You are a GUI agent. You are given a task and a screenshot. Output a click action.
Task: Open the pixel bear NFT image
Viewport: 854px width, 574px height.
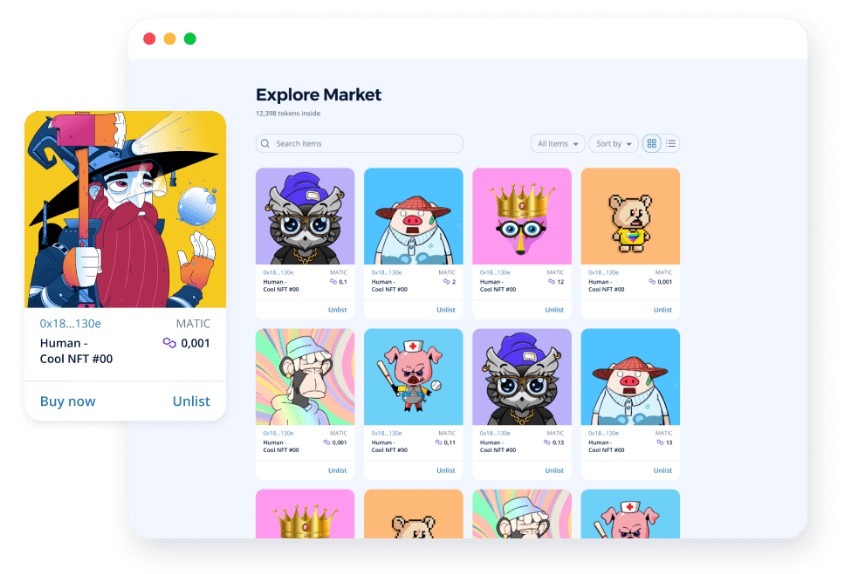(x=630, y=216)
